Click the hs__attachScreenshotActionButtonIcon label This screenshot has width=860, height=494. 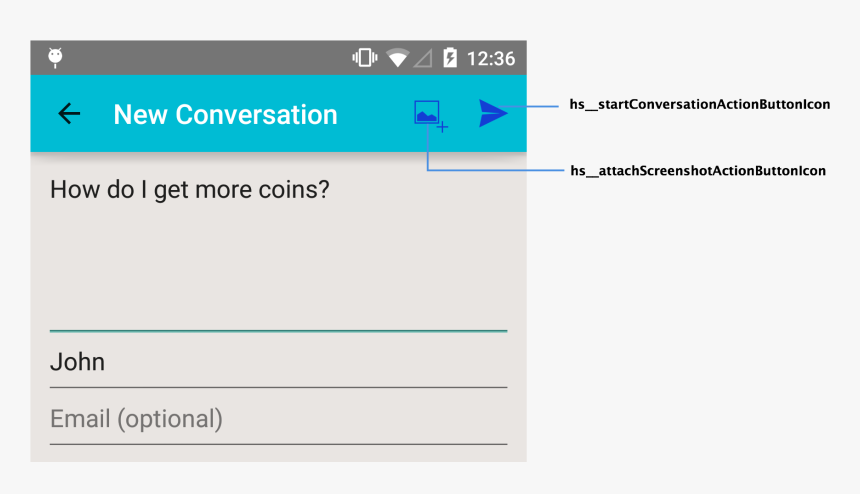tap(698, 171)
